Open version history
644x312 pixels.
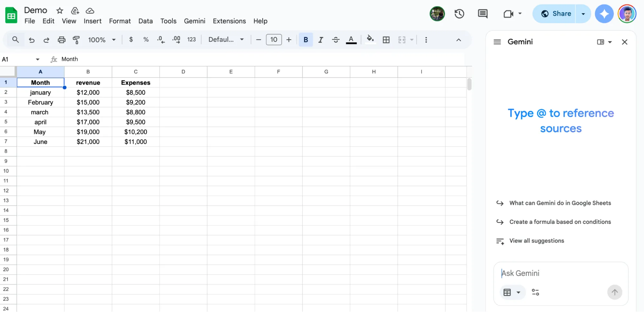(459, 14)
